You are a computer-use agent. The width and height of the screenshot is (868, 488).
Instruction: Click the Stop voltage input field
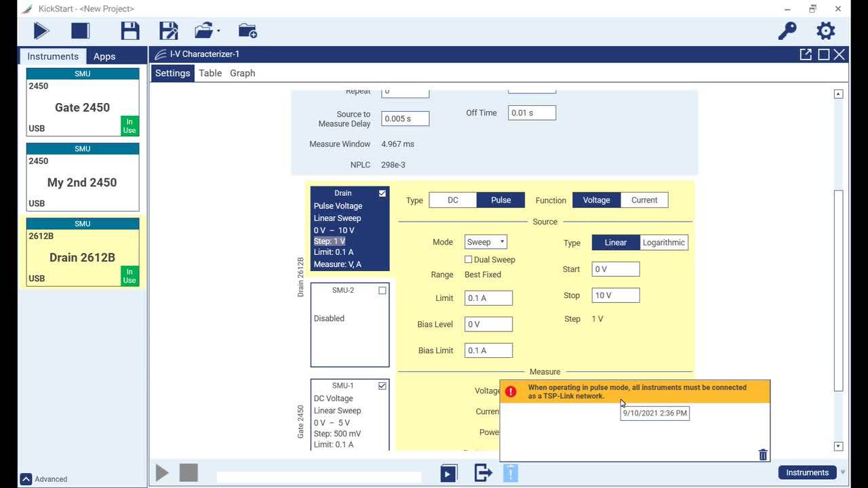(615, 296)
